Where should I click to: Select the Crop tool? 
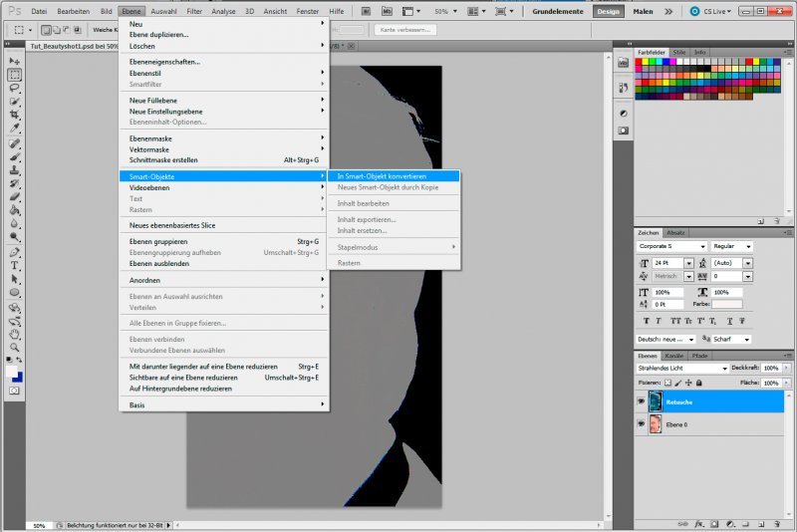14,115
